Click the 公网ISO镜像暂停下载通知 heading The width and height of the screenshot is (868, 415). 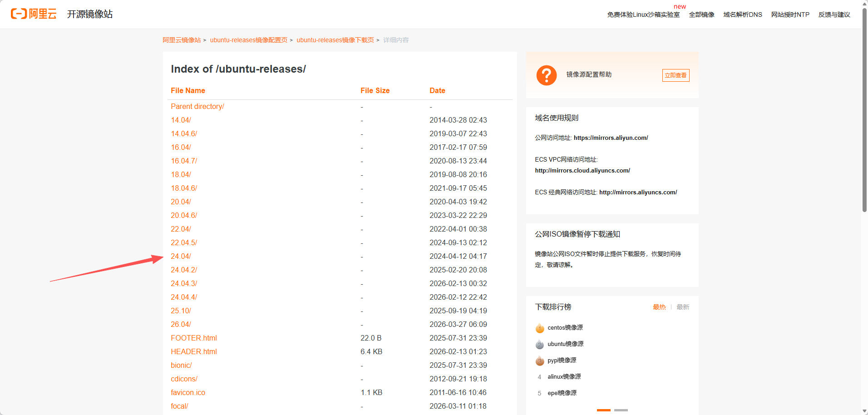click(577, 234)
